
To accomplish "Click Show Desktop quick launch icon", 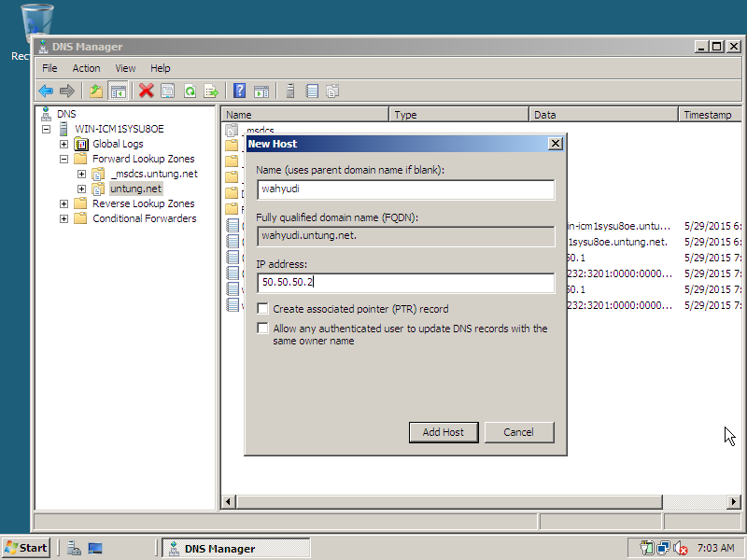I will tap(95, 549).
